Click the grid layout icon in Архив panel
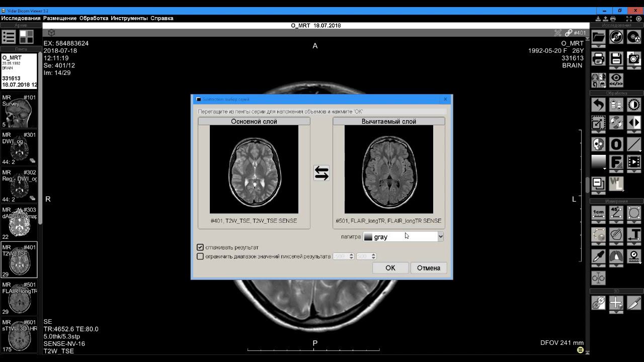 [27, 37]
